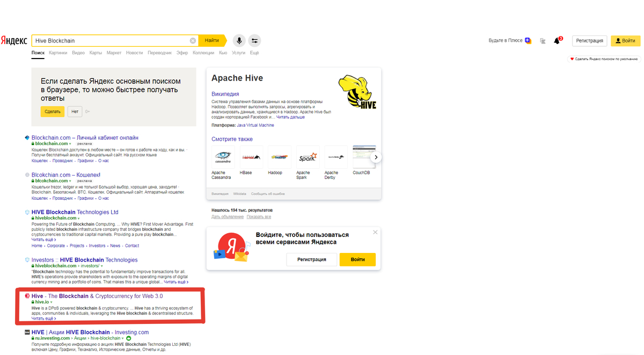Start voice search with the microphone icon

(x=239, y=41)
